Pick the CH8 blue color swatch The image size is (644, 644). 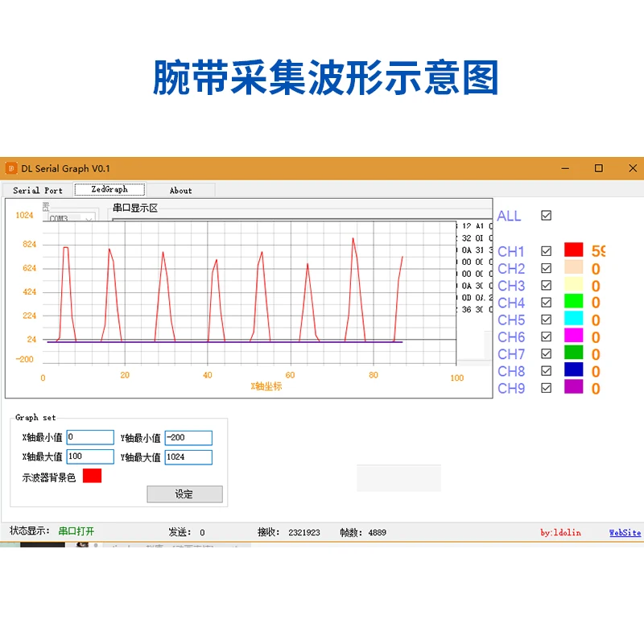point(574,369)
